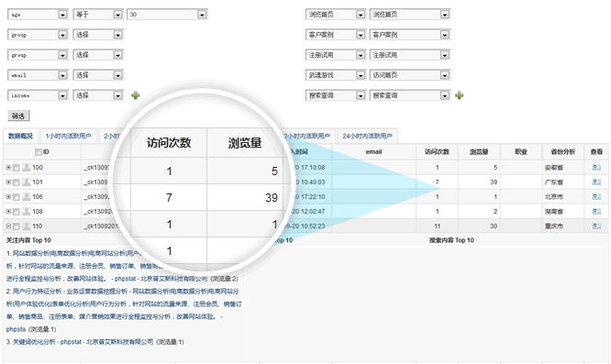Image resolution: width=611 pixels, height=364 pixels.
Task: Open the income field dropdown
Action: pos(38,95)
